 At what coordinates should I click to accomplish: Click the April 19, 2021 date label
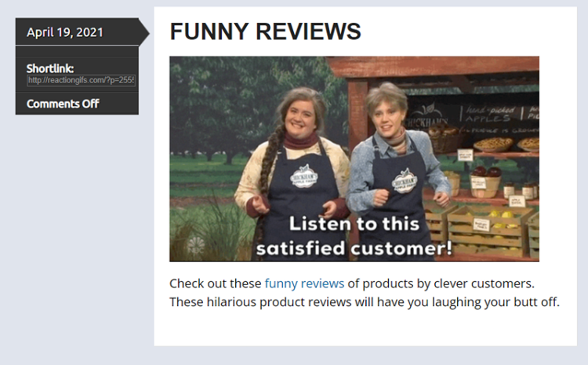point(65,32)
